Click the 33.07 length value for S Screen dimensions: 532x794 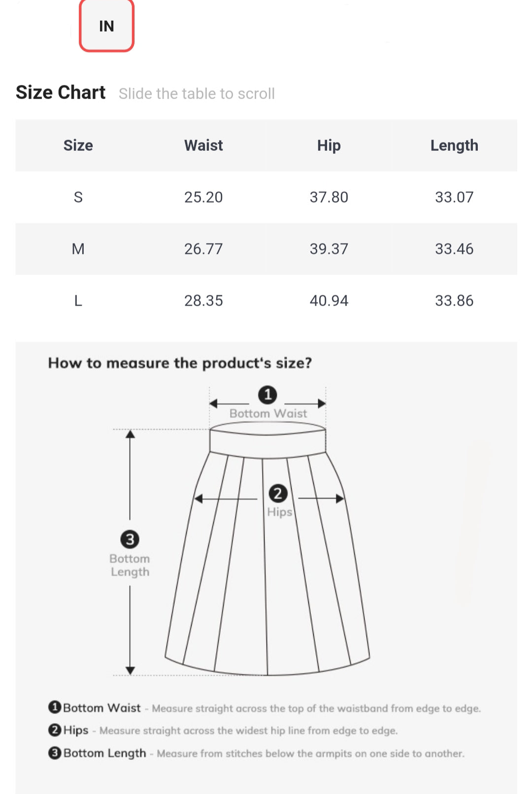pos(454,197)
